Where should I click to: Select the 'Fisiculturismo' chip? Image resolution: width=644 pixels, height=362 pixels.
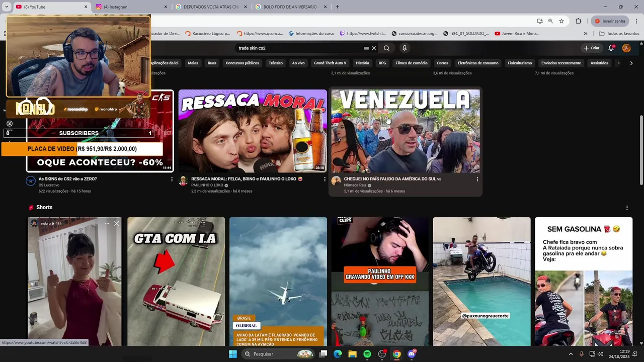pos(520,63)
